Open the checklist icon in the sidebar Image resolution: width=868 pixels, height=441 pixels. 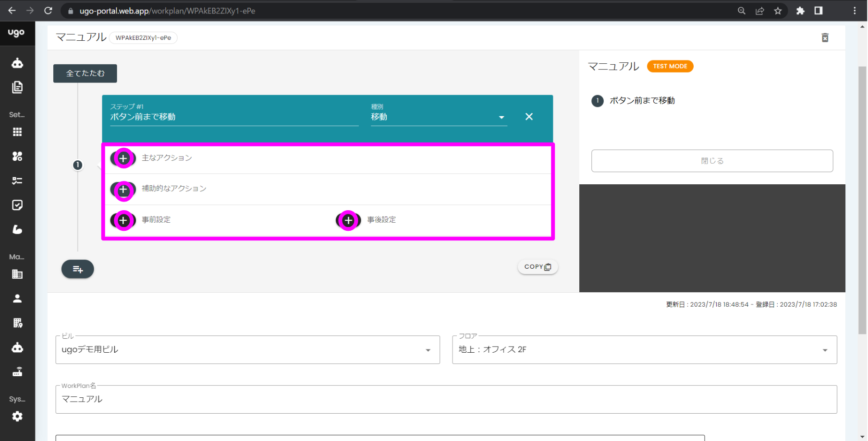[17, 180]
